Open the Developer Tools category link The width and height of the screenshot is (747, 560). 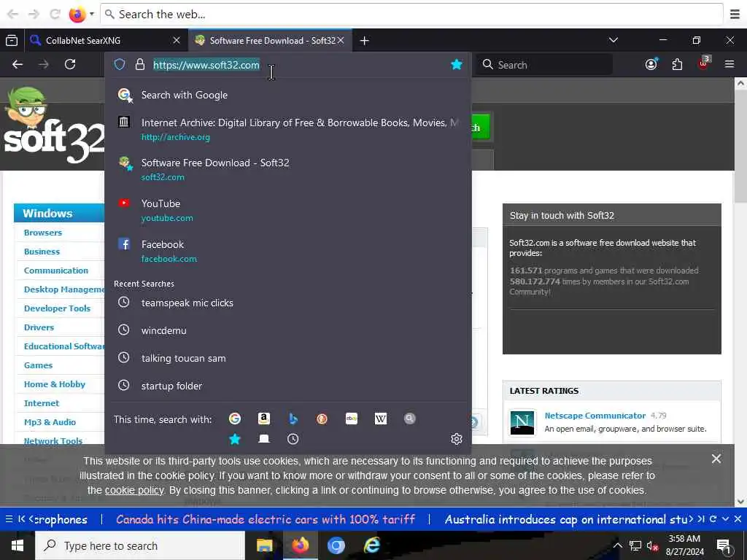click(x=57, y=308)
